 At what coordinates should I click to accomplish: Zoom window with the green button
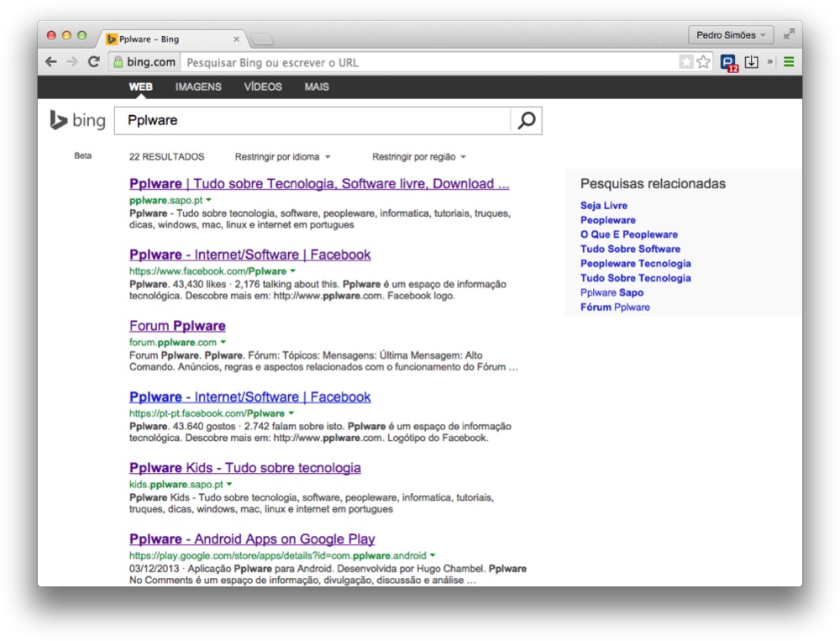point(82,35)
